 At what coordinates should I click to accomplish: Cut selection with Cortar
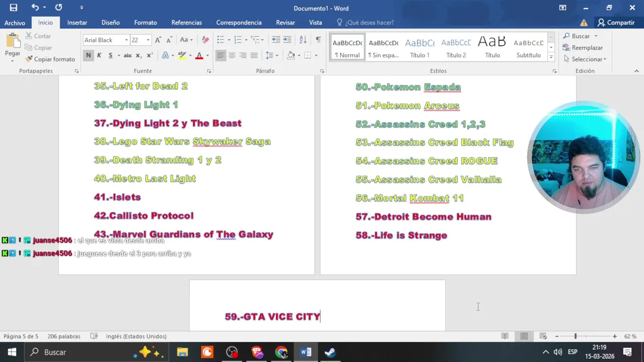coord(38,36)
